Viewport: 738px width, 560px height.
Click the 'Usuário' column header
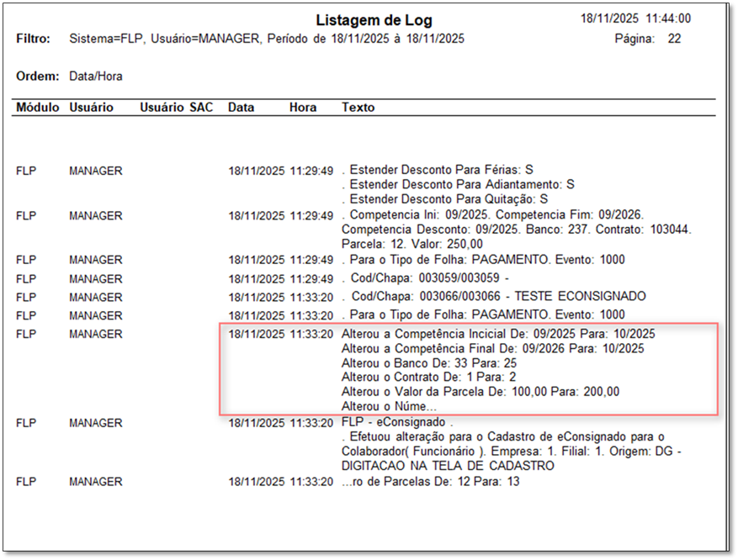coord(92,107)
